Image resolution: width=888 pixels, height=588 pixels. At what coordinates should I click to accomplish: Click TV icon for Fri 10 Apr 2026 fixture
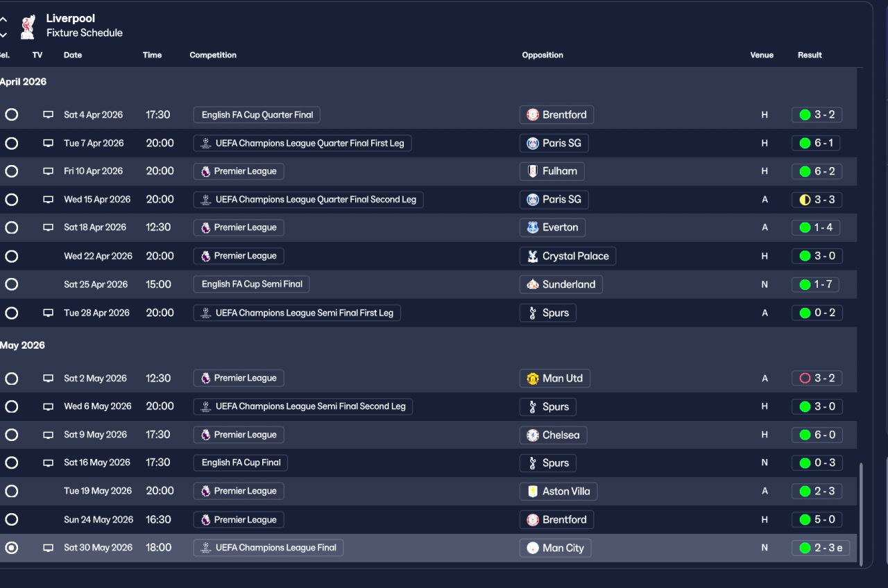click(x=49, y=171)
